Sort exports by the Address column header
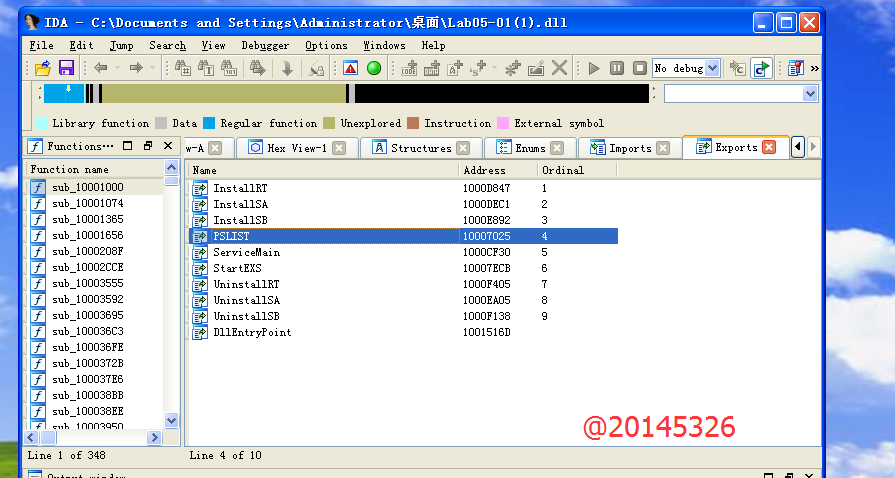The image size is (895, 478). [x=498, y=170]
